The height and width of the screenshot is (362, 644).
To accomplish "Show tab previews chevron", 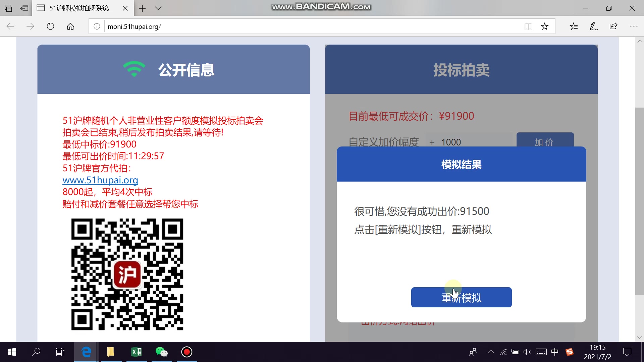I will pos(158,8).
